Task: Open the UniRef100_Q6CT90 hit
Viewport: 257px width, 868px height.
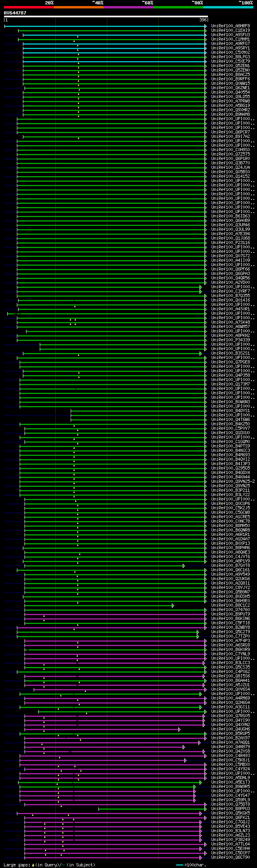Action: coord(230,858)
